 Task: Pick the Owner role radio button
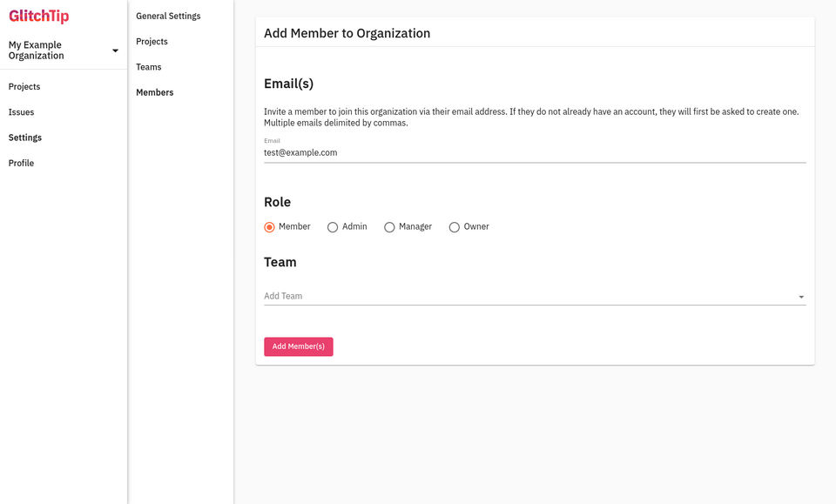(x=455, y=227)
